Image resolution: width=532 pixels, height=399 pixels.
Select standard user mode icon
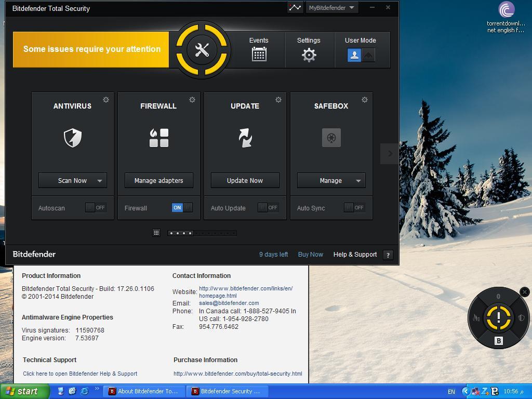click(x=354, y=55)
